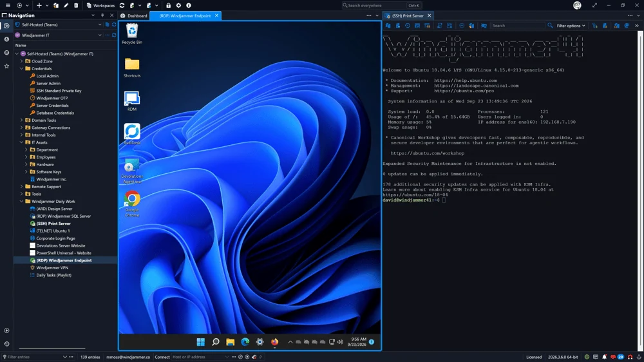Click the magnifier icon beside SSH Search
The width and height of the screenshot is (644, 362).
point(550,26)
